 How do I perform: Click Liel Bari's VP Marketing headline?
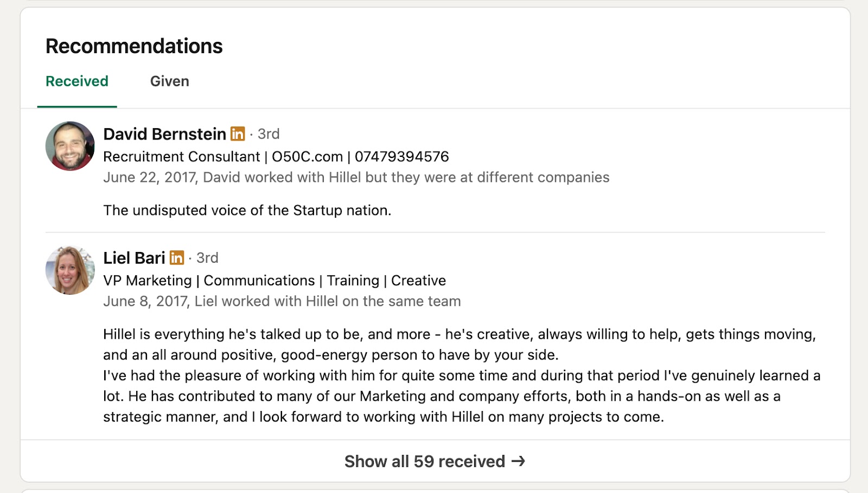(274, 280)
